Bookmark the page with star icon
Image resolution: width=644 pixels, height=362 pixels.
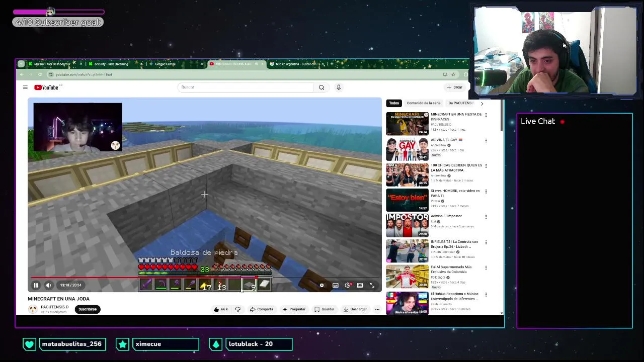[453, 74]
